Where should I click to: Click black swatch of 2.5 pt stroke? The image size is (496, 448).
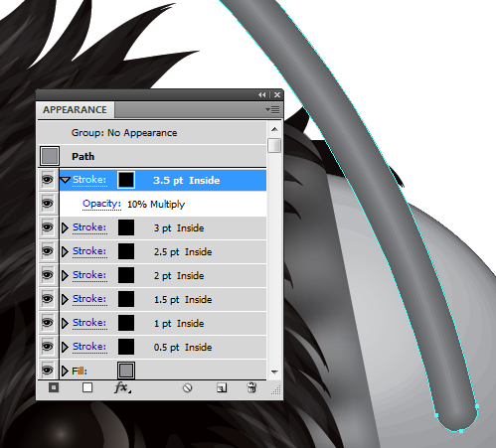pyautogui.click(x=126, y=251)
